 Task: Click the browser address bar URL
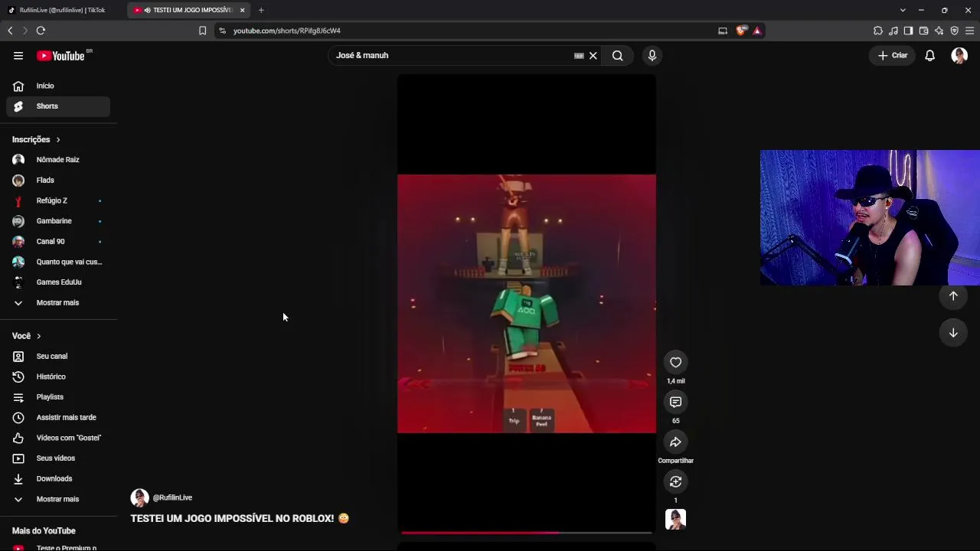tap(287, 31)
